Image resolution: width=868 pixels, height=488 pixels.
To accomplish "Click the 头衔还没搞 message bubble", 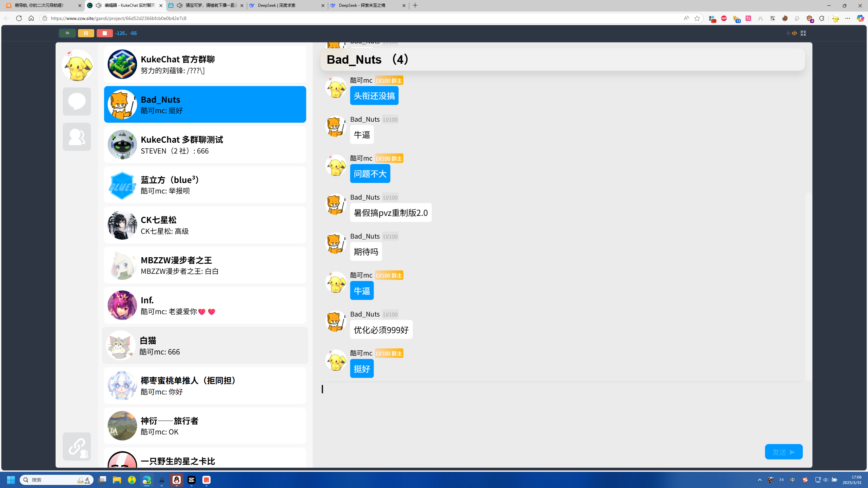I will (374, 96).
